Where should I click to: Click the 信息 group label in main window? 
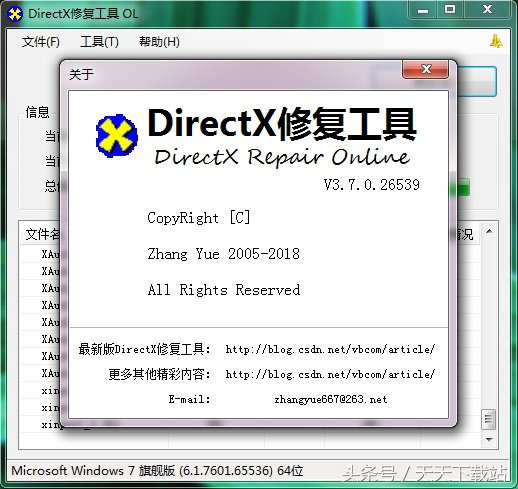38,112
